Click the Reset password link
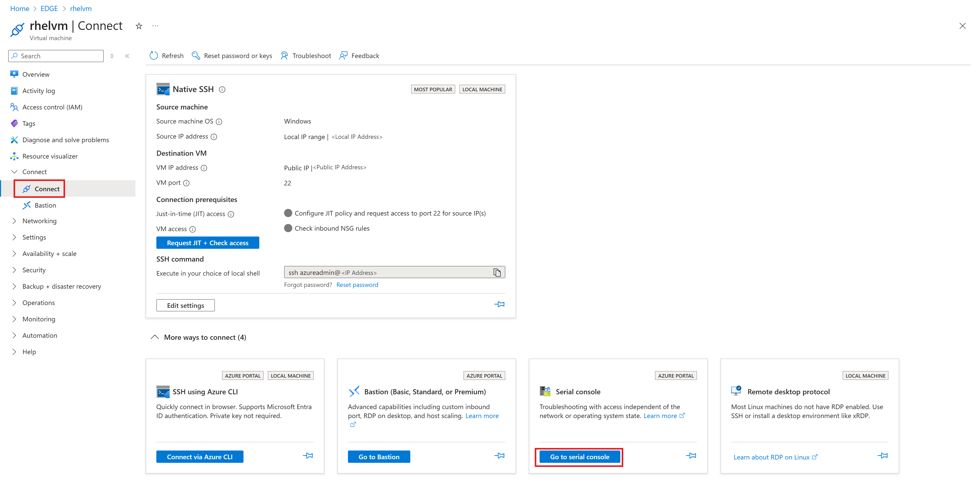The image size is (980, 483). click(x=357, y=285)
